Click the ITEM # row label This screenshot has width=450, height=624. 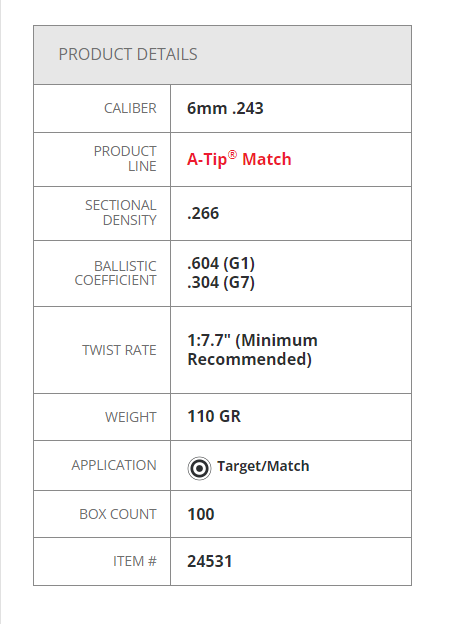[x=134, y=561]
